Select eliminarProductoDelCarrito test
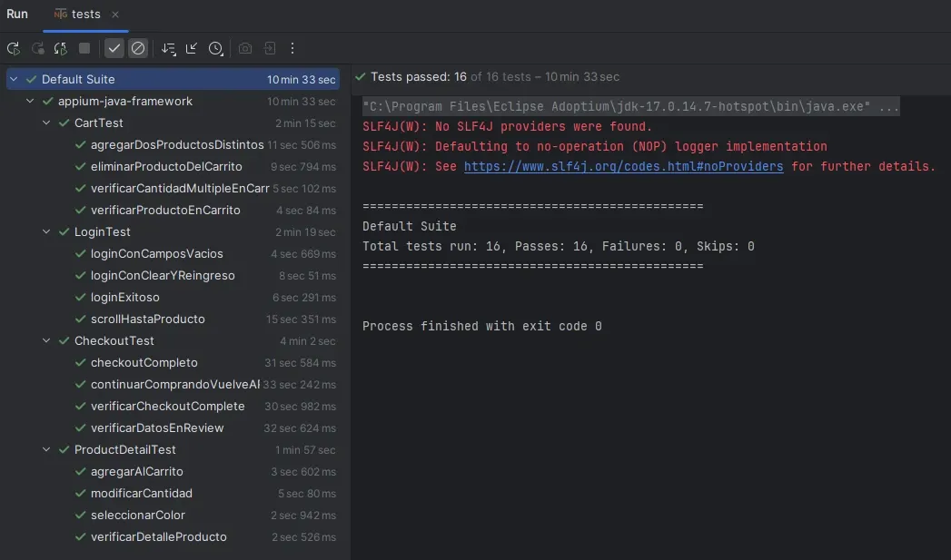The width and height of the screenshot is (951, 560). pyautogui.click(x=173, y=167)
